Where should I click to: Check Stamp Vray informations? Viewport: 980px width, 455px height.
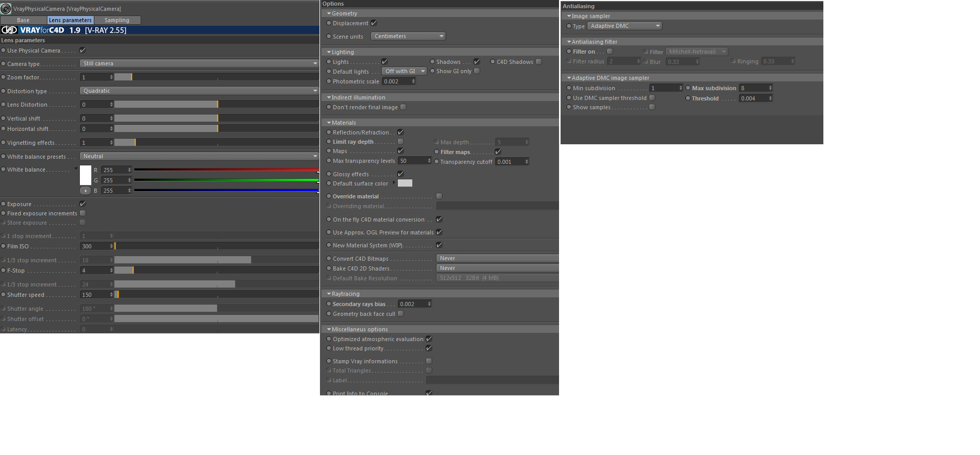(x=429, y=361)
